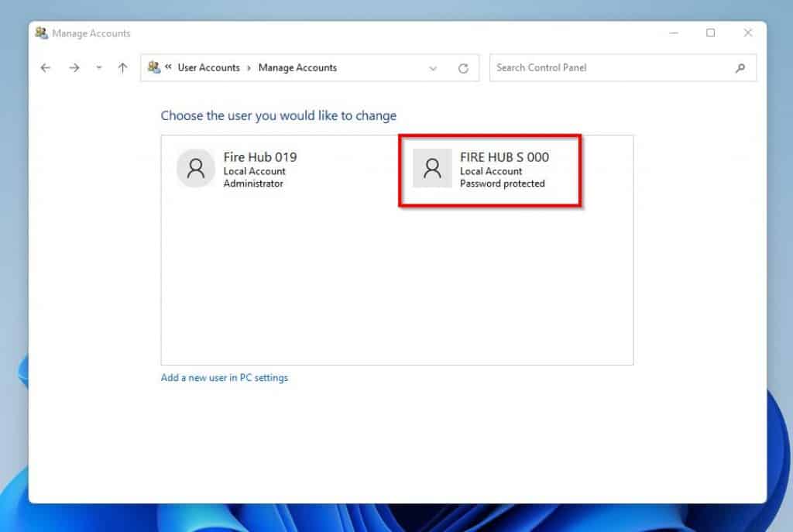Maximize the Manage Accounts window
The width and height of the screenshot is (793, 532).
(x=711, y=33)
